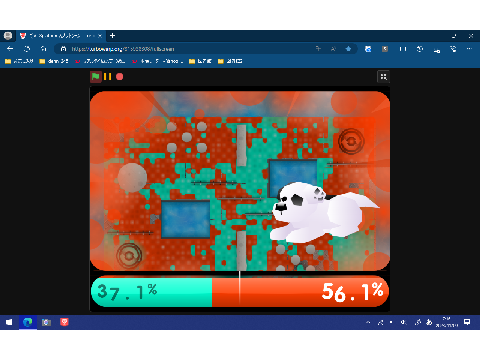Image resolution: width=480 pixels, height=360 pixels.
Task: Focus the browser address bar URL
Action: [x=123, y=49]
